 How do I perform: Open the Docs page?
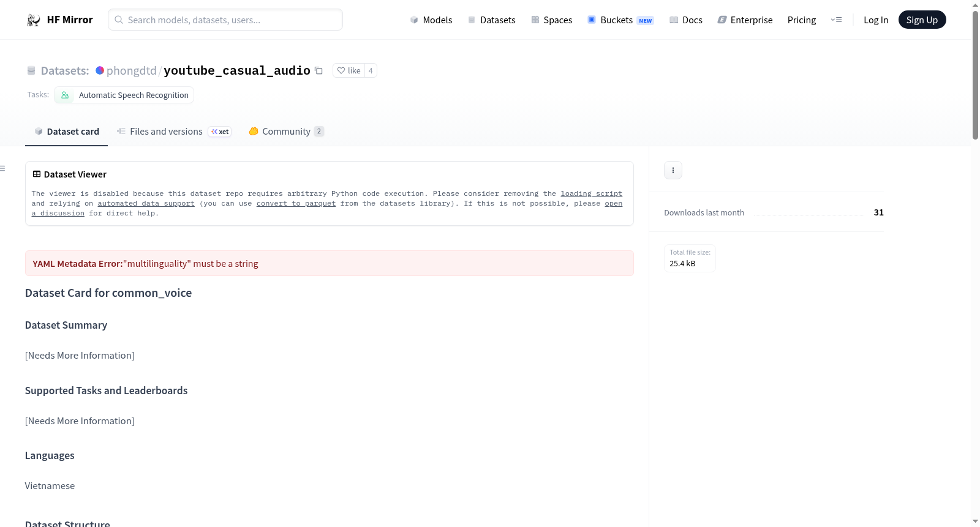point(686,20)
